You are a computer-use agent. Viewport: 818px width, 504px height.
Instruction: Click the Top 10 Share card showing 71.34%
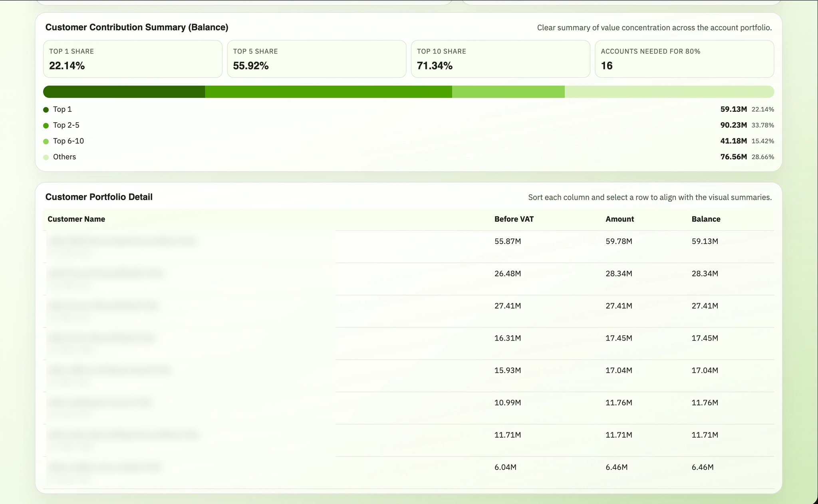coord(500,59)
